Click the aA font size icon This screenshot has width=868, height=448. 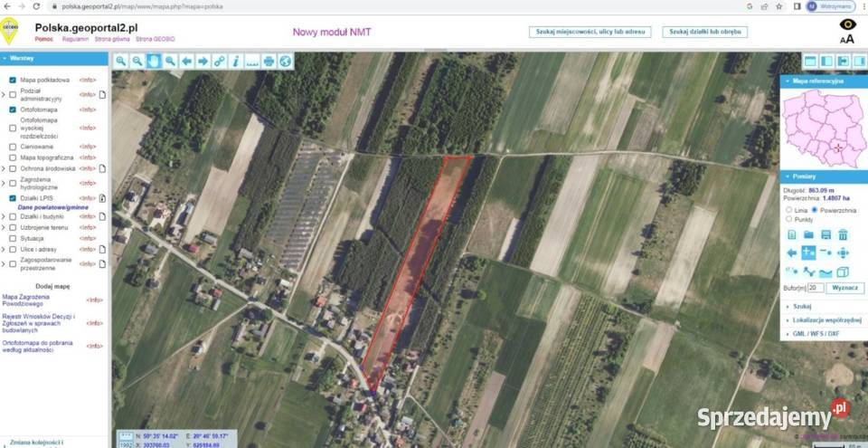pyautogui.click(x=847, y=39)
